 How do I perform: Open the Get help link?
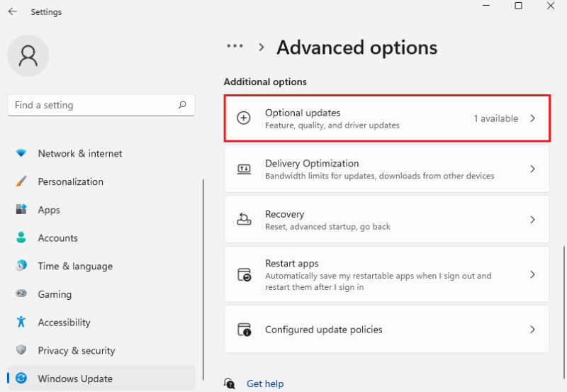tap(265, 383)
